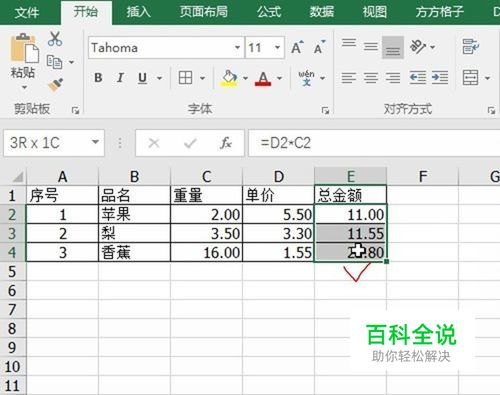Screen dimensions: 500x395
Task: Open the 文件 file tab
Action: point(27,12)
